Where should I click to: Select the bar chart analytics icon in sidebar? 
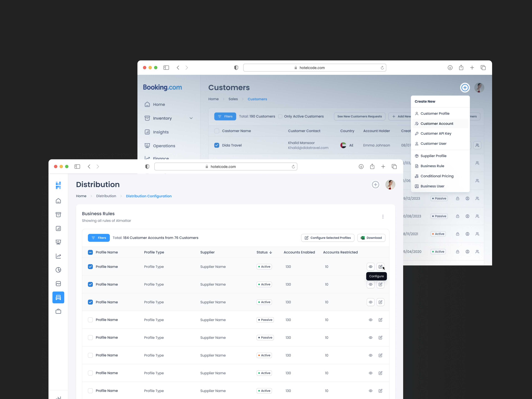click(58, 228)
